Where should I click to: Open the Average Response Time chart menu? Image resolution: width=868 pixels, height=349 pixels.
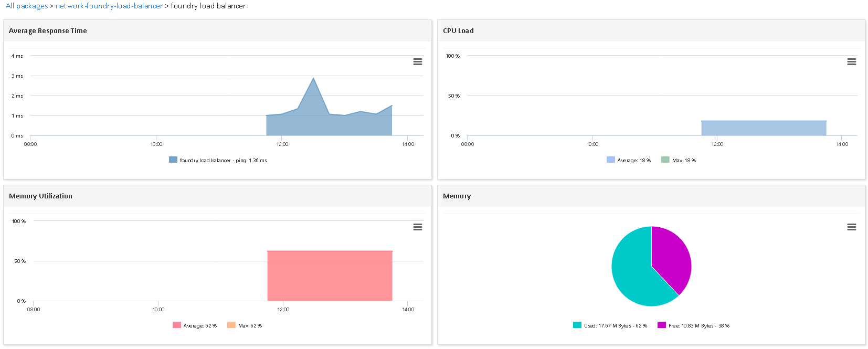click(418, 62)
